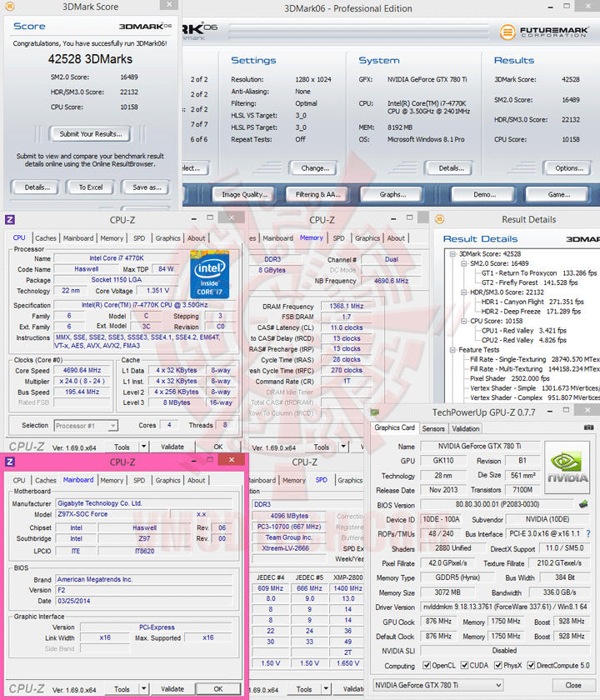600x700 pixels.
Task: Click OK in the CPU-Z Mainboard window
Action: pos(217,689)
